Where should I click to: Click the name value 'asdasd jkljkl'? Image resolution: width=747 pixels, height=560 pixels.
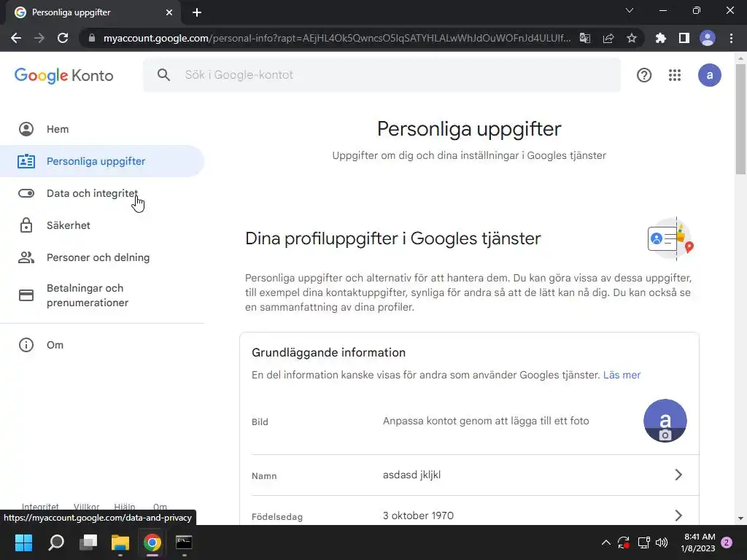click(411, 475)
